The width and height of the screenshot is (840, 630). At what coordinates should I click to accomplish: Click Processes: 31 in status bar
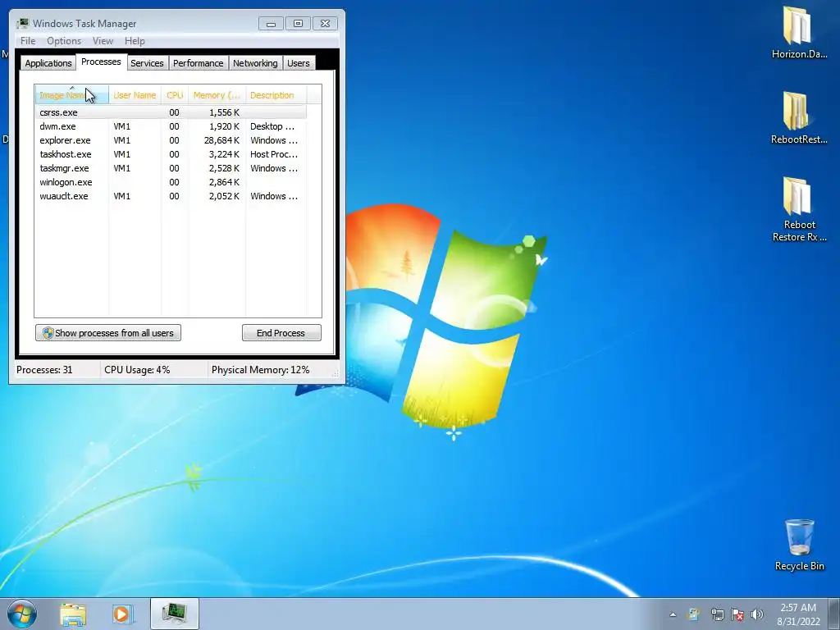tap(44, 370)
